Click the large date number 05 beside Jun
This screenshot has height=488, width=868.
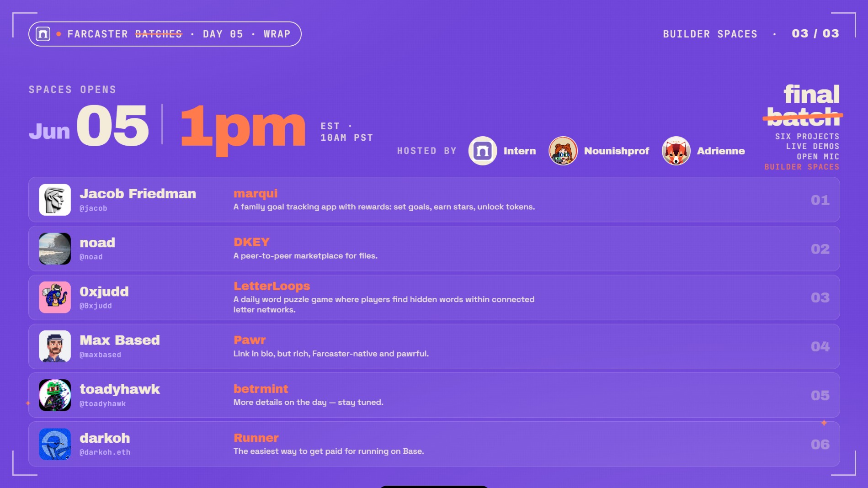pyautogui.click(x=112, y=126)
